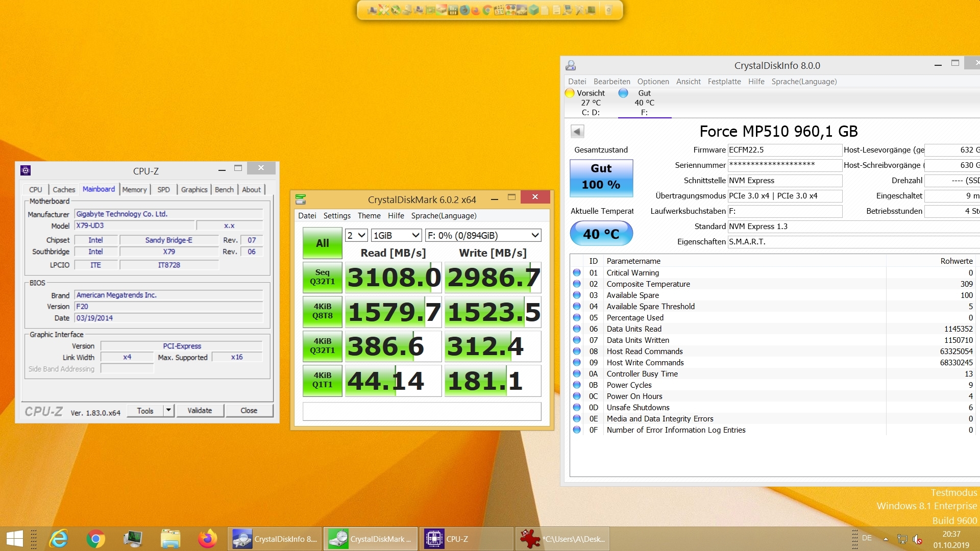Open Festplatte menu in CrystalDiskInfo

(724, 82)
